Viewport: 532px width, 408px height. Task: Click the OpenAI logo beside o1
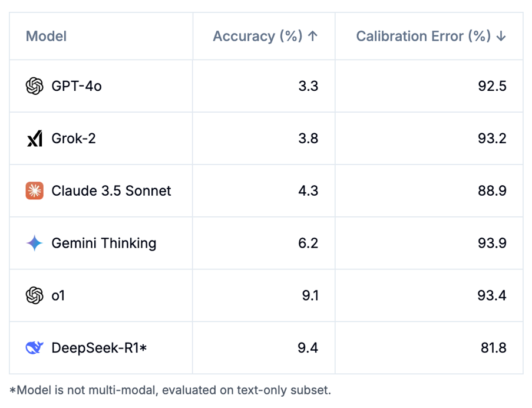point(35,295)
